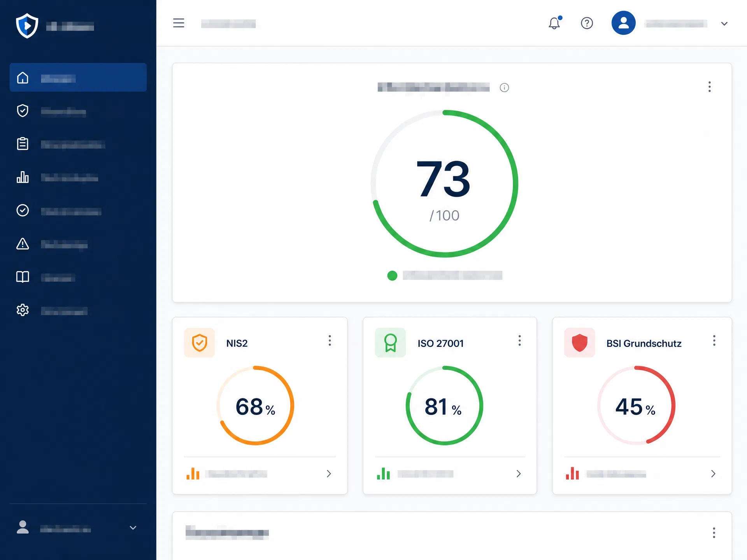Click the 73 of 100 score gauge
Image resolution: width=747 pixels, height=560 pixels.
[x=444, y=184]
